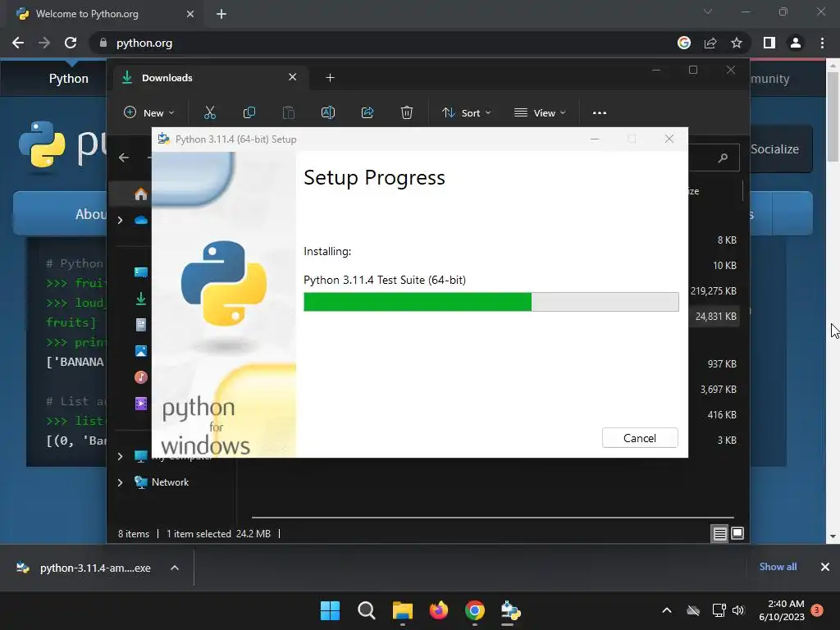
Task: Share this page from Chrome address bar
Action: 710,43
